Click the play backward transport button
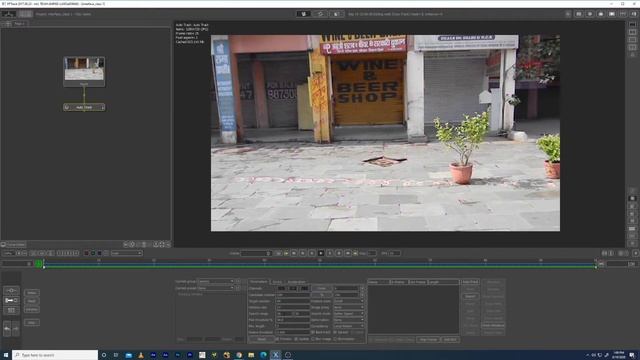Image resolution: width=640 pixels, height=360 pixels. 312,253
